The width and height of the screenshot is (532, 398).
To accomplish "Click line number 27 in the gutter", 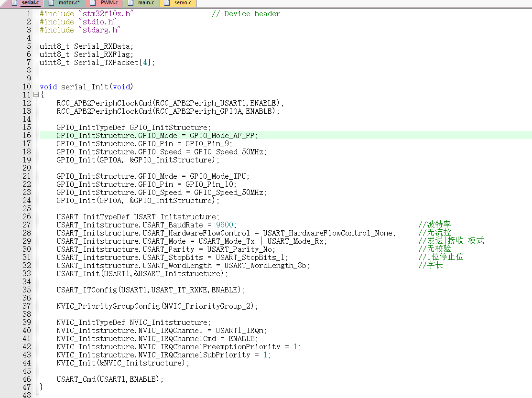I will [27, 225].
